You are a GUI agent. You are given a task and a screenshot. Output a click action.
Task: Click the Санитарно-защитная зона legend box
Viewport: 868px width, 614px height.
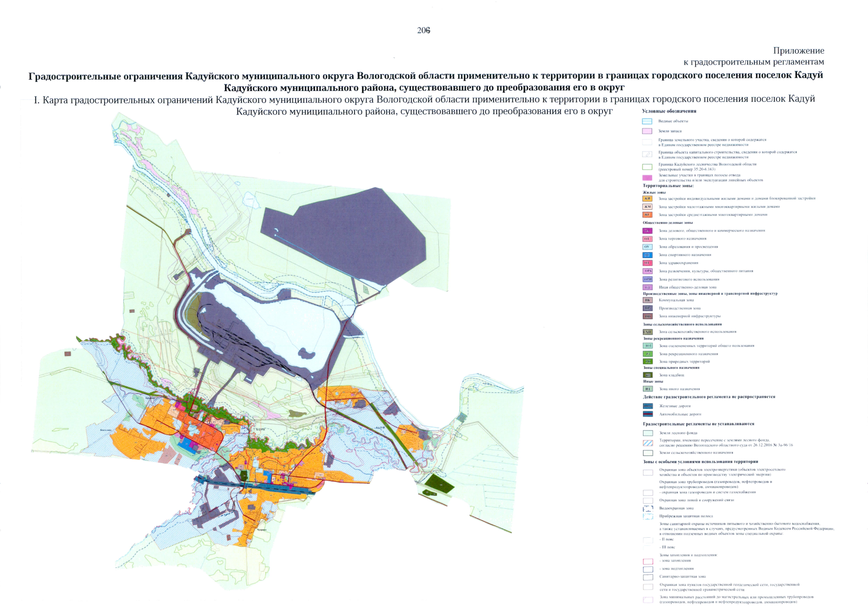pos(648,577)
